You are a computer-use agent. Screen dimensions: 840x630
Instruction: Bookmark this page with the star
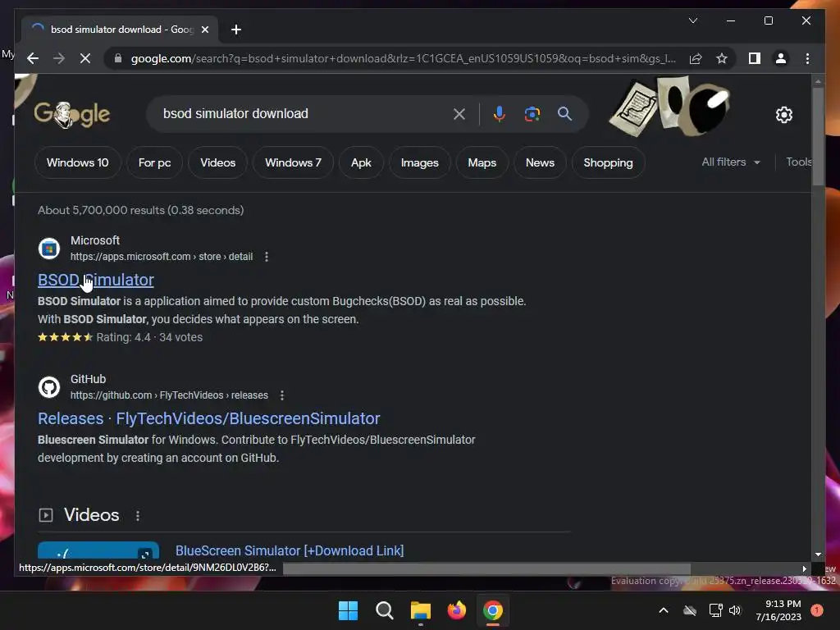(722, 58)
